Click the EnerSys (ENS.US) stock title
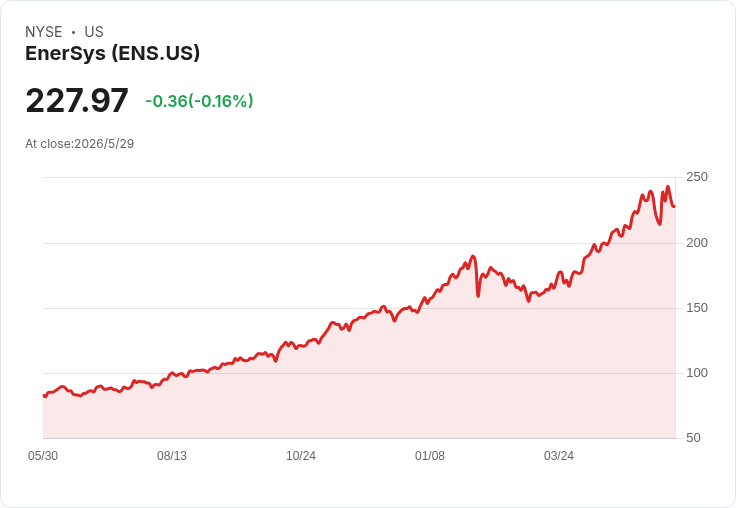The width and height of the screenshot is (736, 508). coord(112,53)
